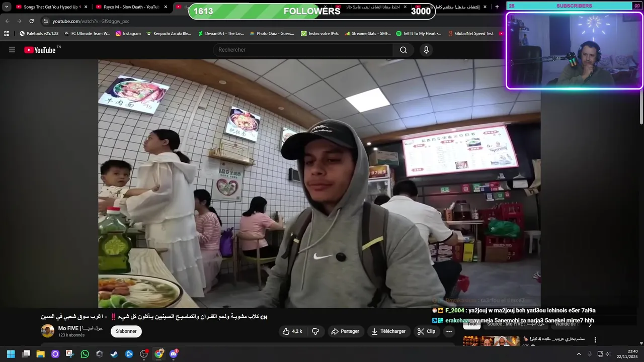644x362 pixels.
Task: Click the Partager share button
Action: [346, 331]
